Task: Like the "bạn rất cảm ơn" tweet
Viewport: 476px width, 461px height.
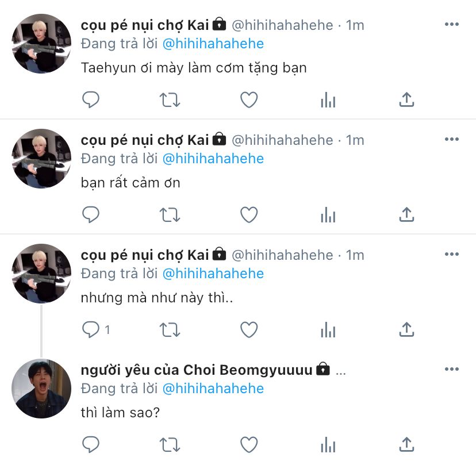Action: [x=249, y=214]
